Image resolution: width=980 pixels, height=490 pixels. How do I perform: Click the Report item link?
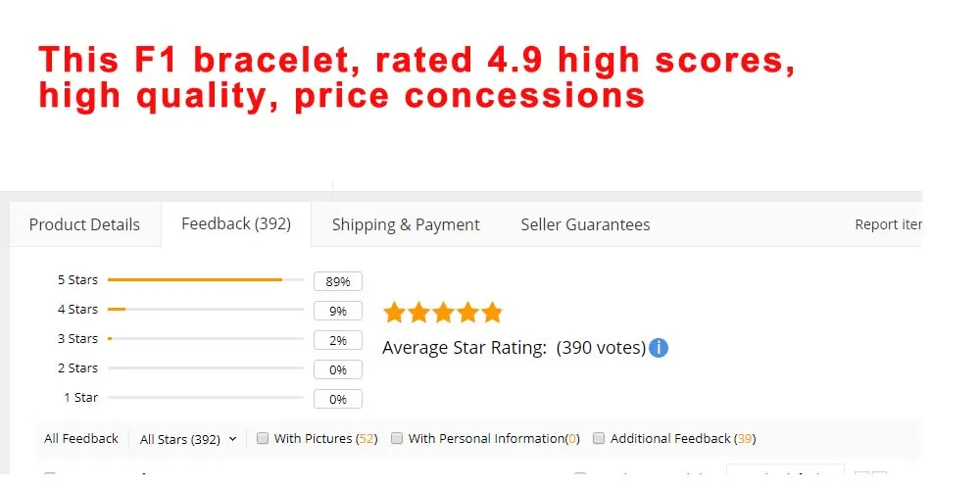click(888, 224)
